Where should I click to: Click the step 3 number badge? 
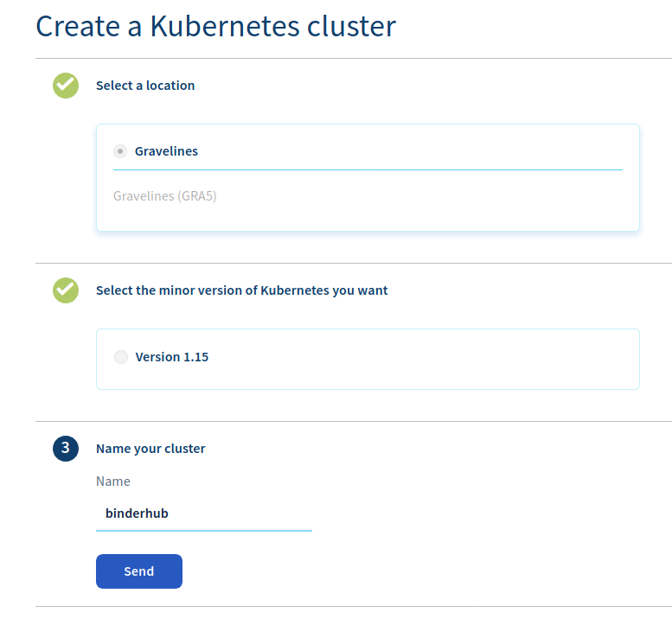[x=66, y=449]
